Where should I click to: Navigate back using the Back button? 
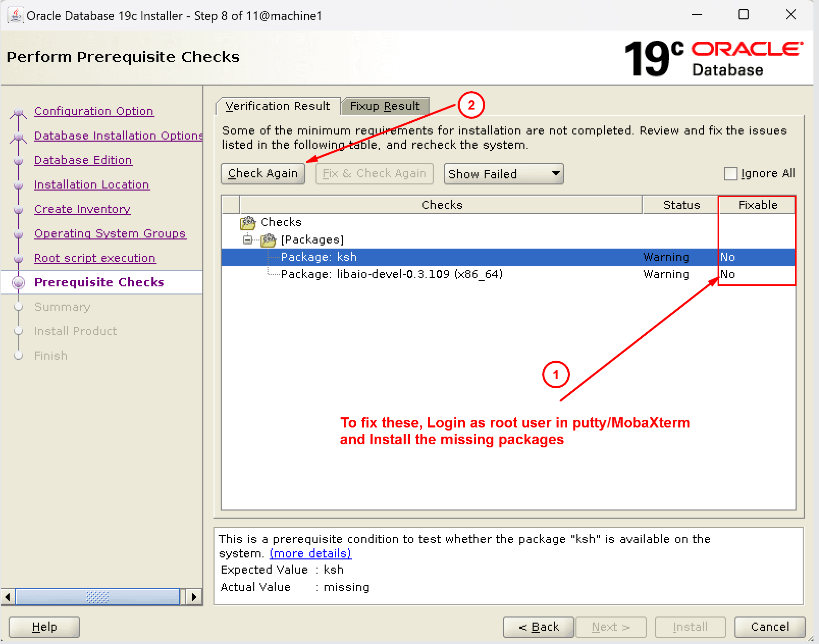[x=538, y=627]
